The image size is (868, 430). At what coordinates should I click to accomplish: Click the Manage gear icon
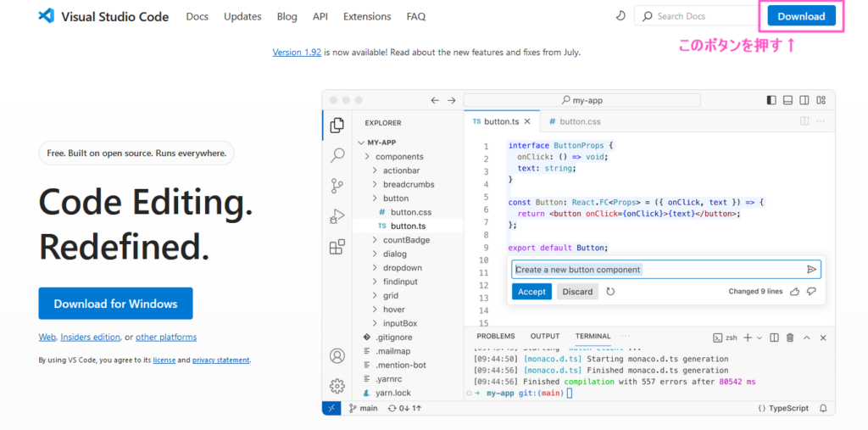click(337, 386)
